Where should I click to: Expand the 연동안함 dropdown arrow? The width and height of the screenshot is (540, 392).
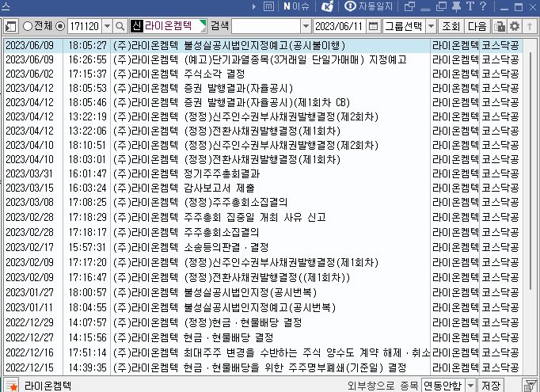[470, 385]
